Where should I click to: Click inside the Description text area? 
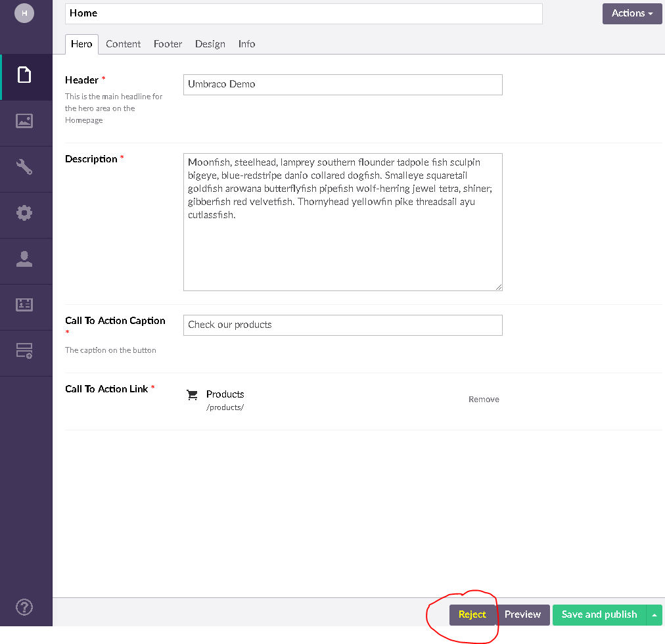click(342, 222)
